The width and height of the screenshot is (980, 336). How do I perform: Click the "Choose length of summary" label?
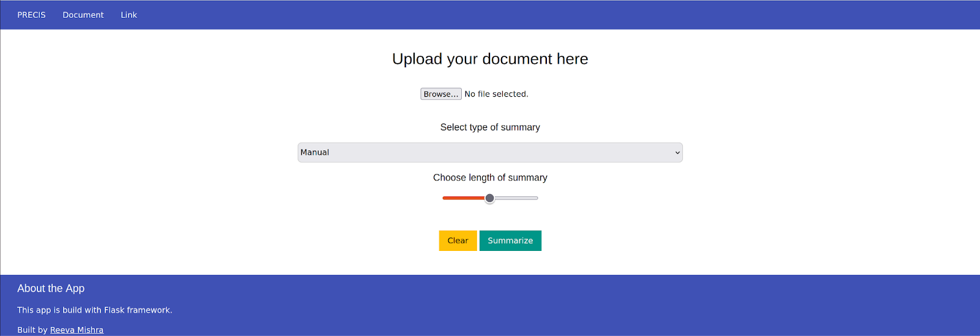(490, 177)
